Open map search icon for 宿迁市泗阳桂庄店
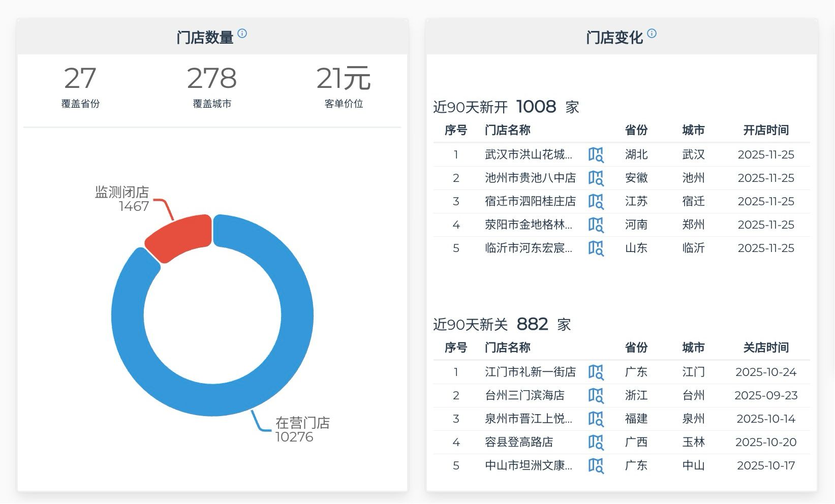 [596, 202]
